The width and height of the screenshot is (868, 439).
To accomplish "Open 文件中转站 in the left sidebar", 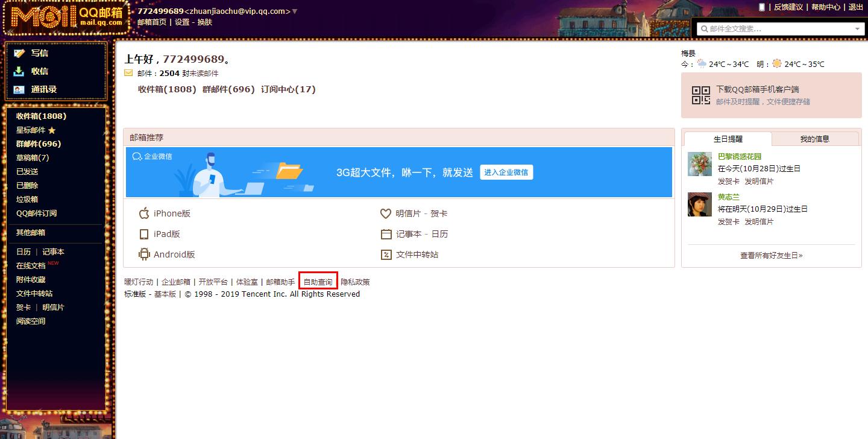I will click(34, 293).
